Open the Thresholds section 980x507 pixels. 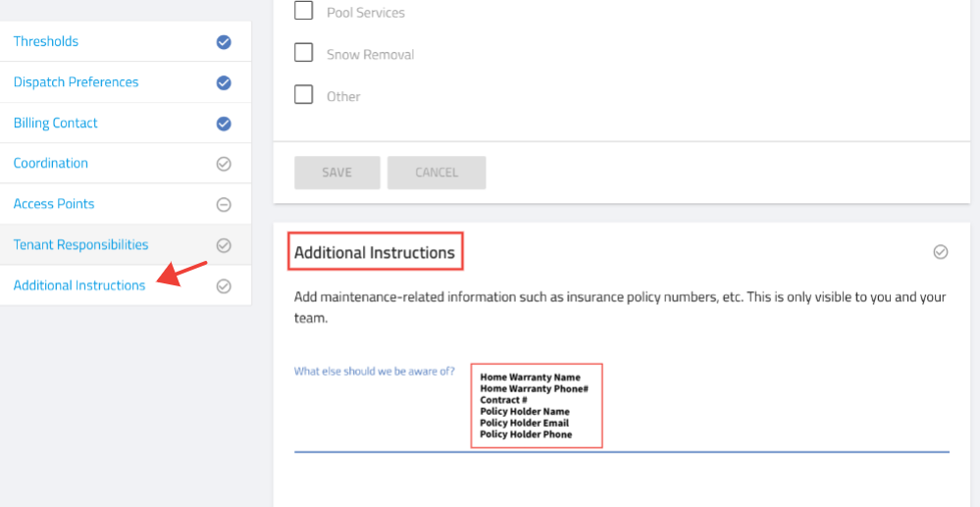(x=46, y=41)
